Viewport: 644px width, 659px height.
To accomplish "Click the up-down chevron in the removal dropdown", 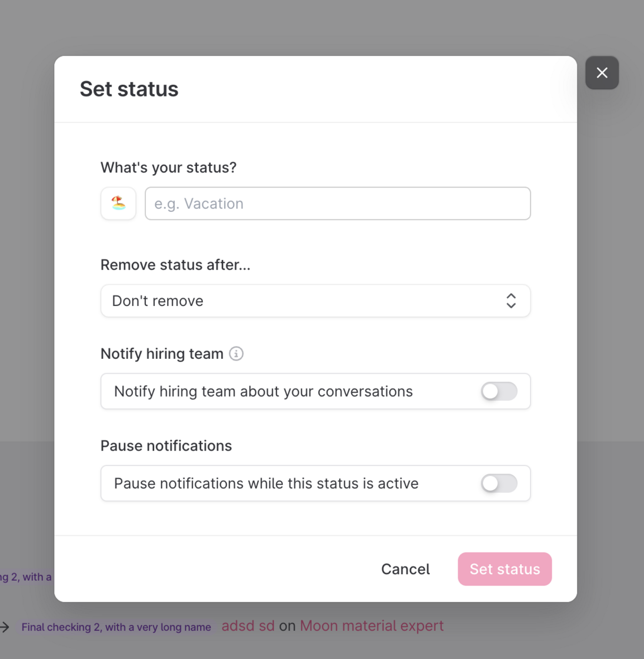I will 511,301.
